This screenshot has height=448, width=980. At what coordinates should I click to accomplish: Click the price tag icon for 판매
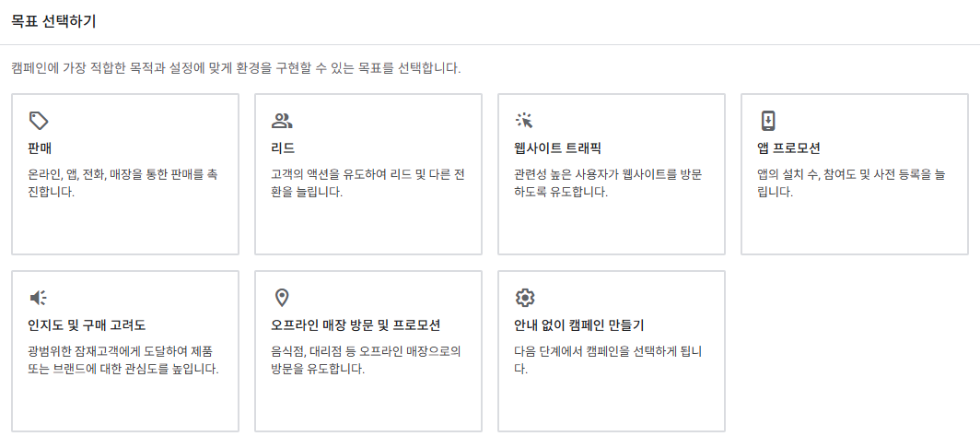pyautogui.click(x=39, y=121)
